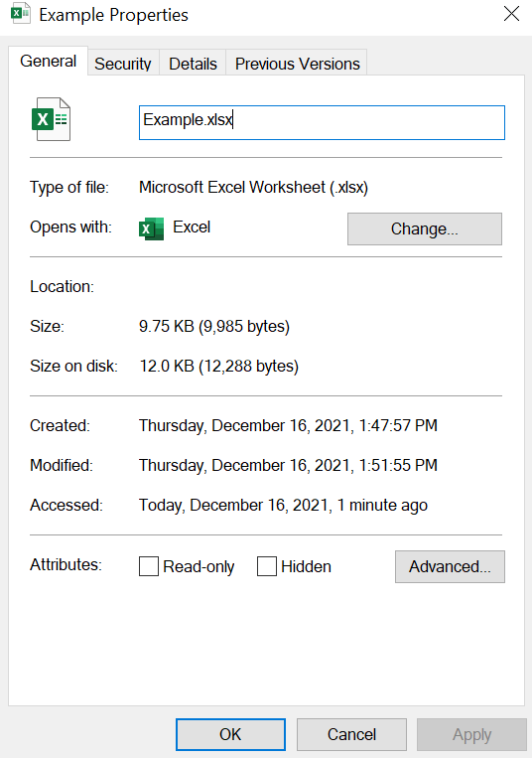Open the General tab
Image resolution: width=532 pixels, height=758 pixels.
(49, 62)
